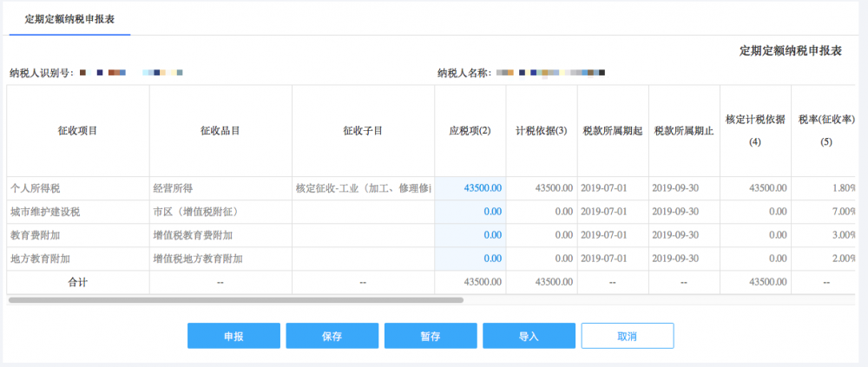Click the 7.00% tax rate cell
Viewport: 868px width, 367px height.
coord(825,212)
